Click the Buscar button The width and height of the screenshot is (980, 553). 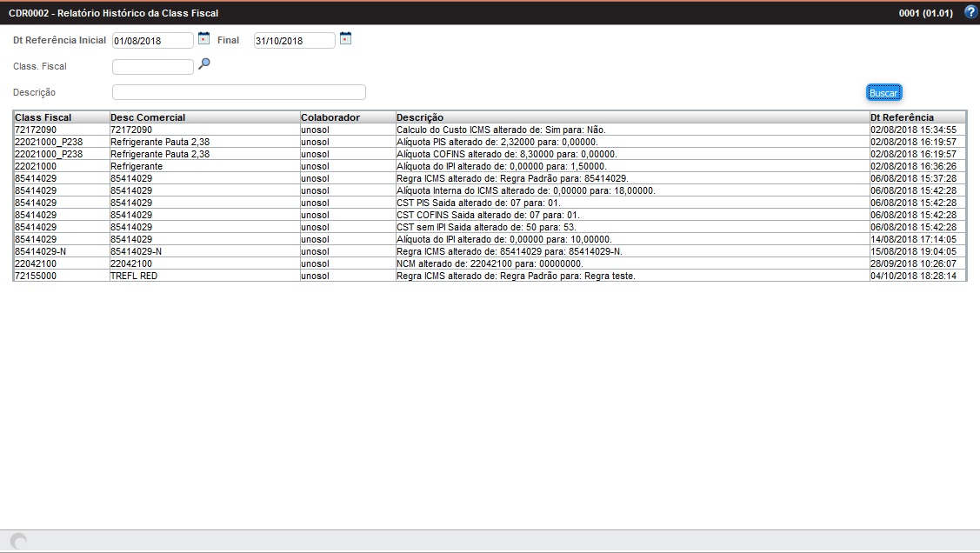point(883,91)
